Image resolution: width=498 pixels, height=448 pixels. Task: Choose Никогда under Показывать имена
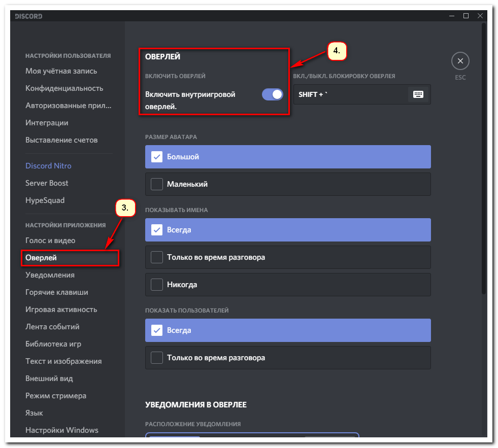pyautogui.click(x=288, y=285)
